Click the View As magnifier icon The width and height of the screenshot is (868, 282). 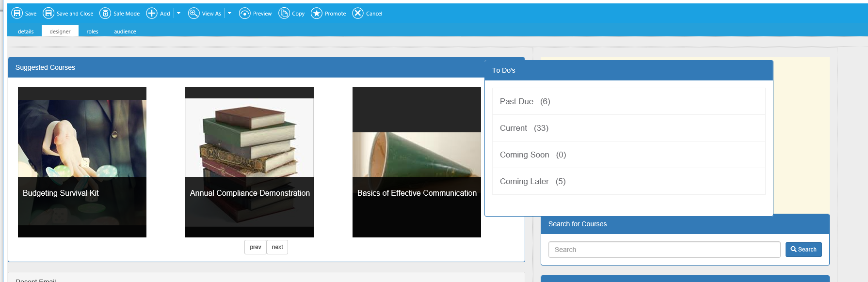click(193, 13)
